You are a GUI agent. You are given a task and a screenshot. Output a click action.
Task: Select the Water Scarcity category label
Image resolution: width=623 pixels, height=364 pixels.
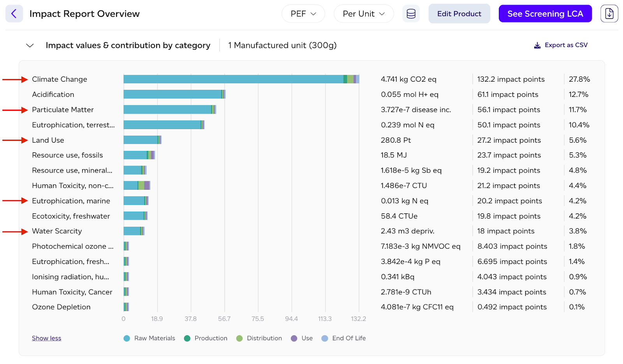[x=57, y=231]
